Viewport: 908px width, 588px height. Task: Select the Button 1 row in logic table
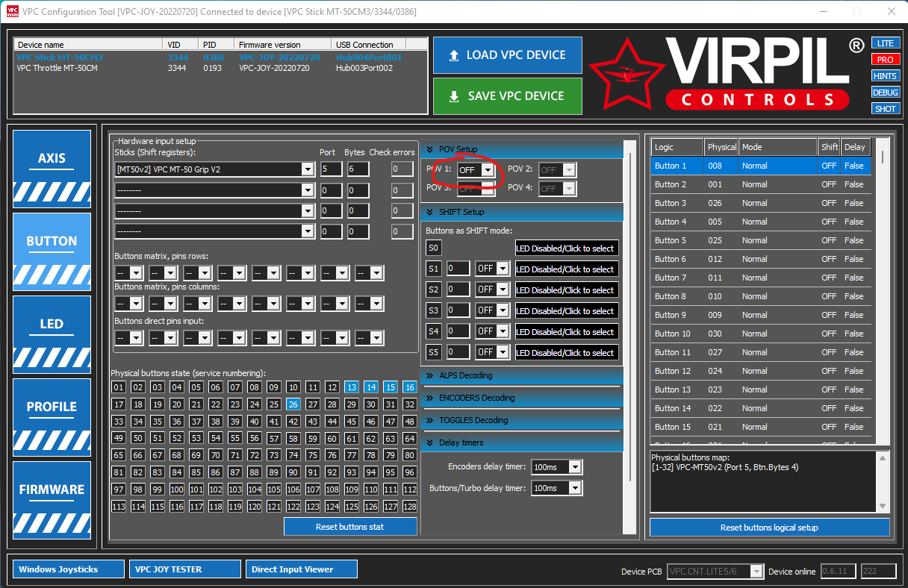pos(761,166)
